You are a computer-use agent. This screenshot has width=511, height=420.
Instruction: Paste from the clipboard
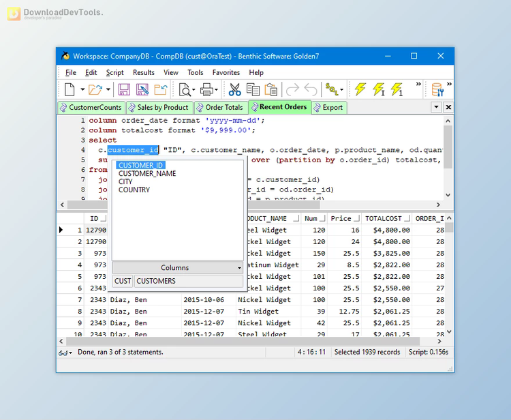[x=270, y=89]
